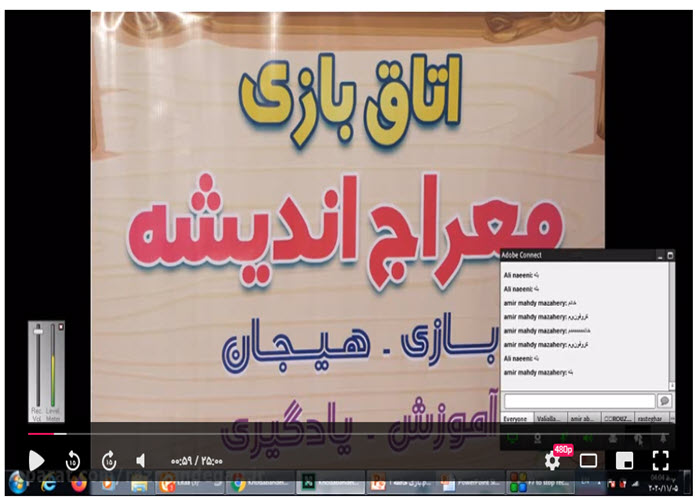Click the pointer icon in Adobe Connect bar
The width and height of the screenshot is (696, 498).
[x=638, y=439]
